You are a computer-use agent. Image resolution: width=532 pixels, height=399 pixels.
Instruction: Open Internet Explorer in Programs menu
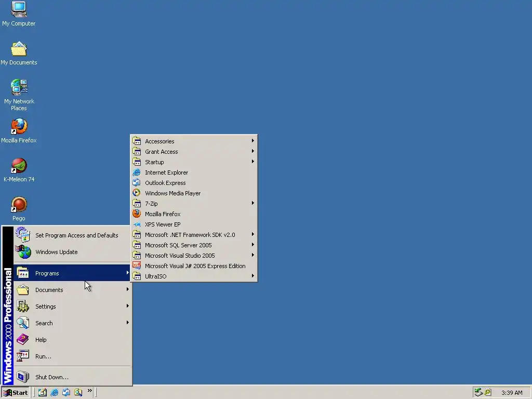194,172
